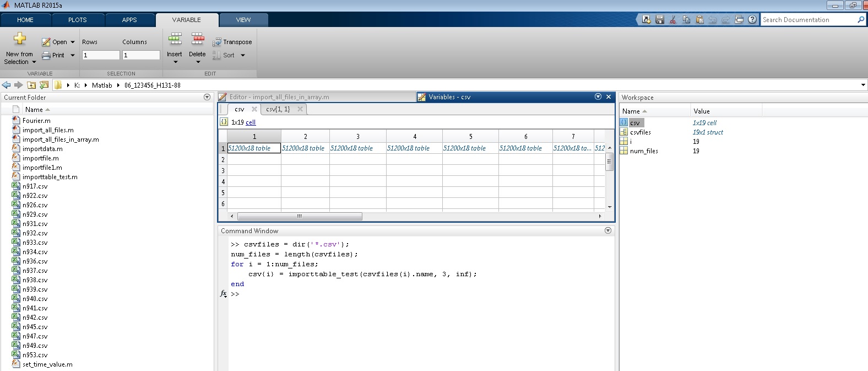868x371 pixels.
Task: Switch to the PLOTS ribbon tab
Action: 77,20
